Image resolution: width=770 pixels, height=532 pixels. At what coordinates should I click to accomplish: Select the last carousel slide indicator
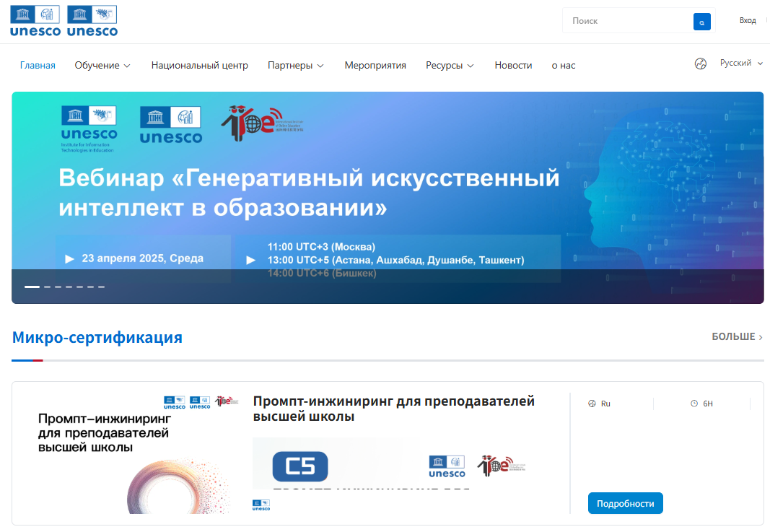[101, 287]
